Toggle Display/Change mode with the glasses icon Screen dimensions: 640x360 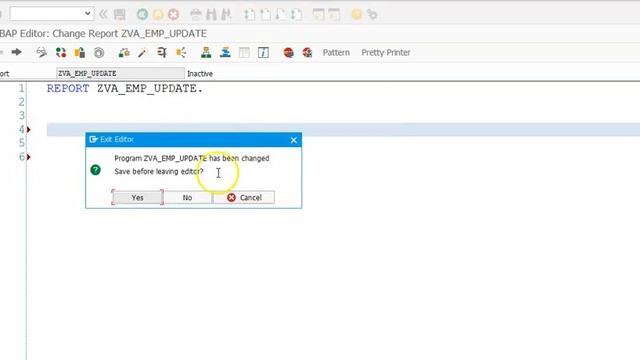pyautogui.click(x=42, y=52)
